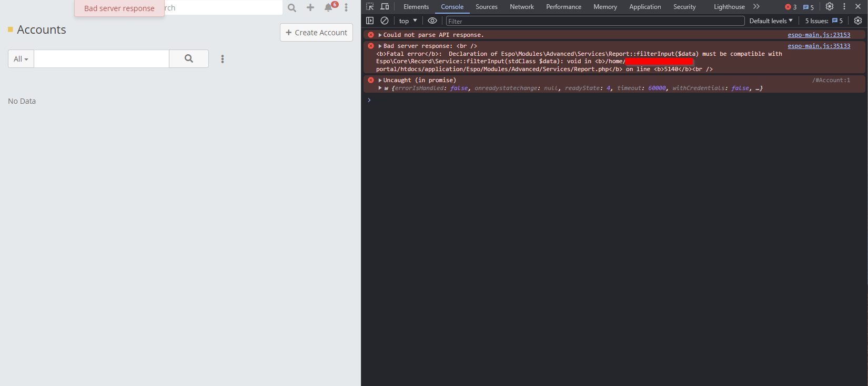Image resolution: width=868 pixels, height=386 pixels.
Task: Open DevTools settings gear icon
Action: (x=830, y=7)
